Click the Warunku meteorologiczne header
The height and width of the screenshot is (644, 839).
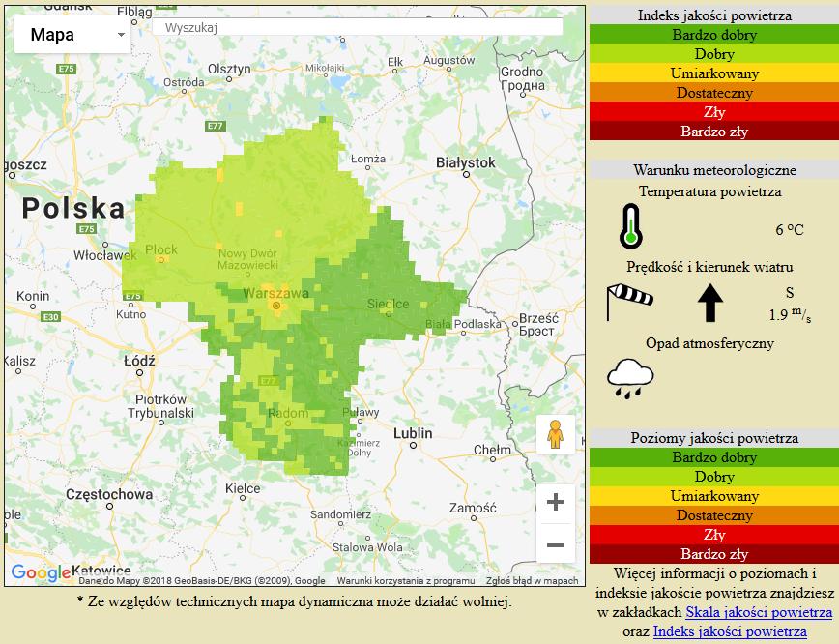(714, 170)
